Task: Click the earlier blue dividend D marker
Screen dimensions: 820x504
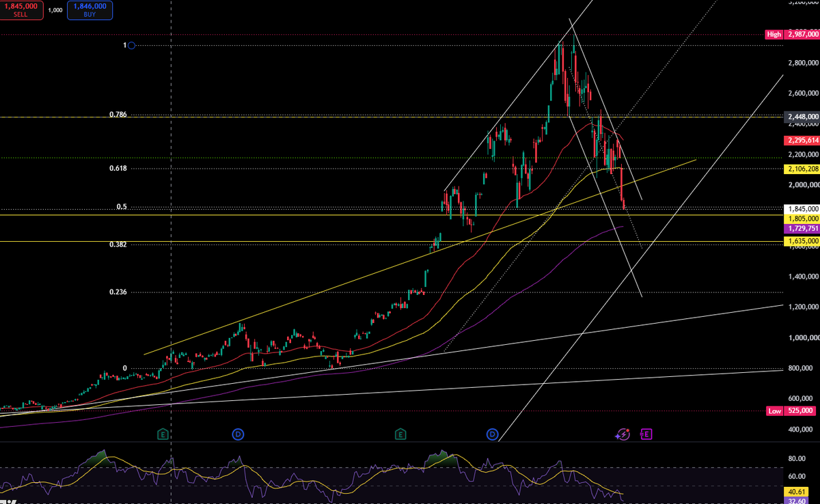Action: point(238,434)
